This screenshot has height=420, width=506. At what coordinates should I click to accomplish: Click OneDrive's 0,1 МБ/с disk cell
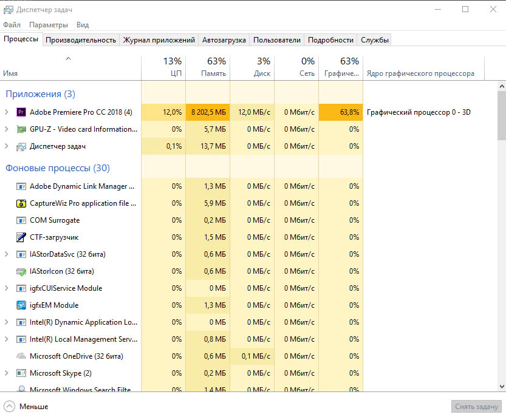[x=252, y=356]
